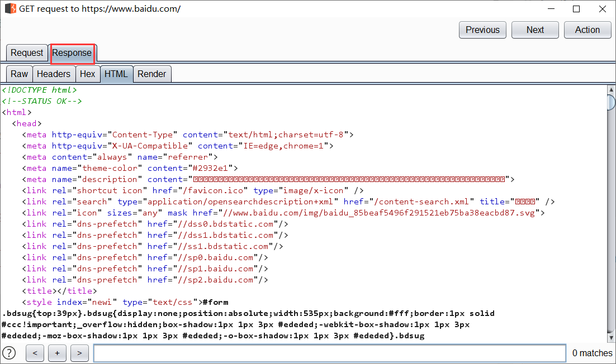Image resolution: width=616 pixels, height=364 pixels.
Task: Minimize the GET request window
Action: (551, 8)
